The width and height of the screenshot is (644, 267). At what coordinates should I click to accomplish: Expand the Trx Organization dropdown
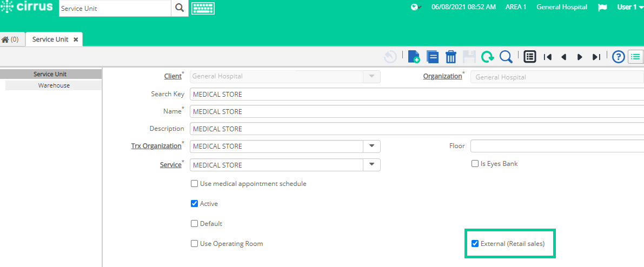(371, 146)
